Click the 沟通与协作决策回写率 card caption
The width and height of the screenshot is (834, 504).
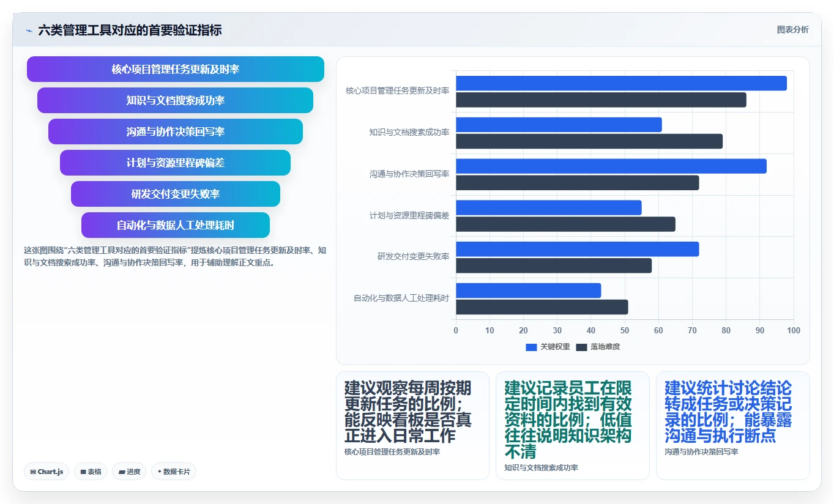coord(701,452)
